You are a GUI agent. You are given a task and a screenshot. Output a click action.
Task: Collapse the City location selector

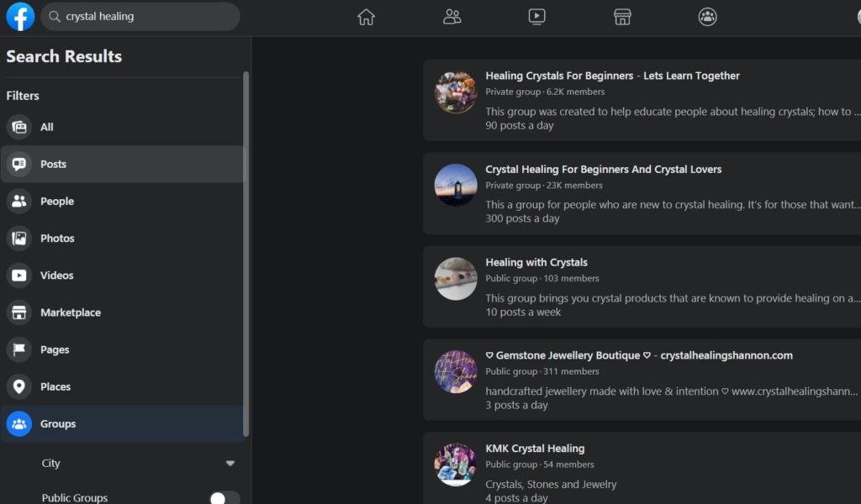pyautogui.click(x=230, y=463)
